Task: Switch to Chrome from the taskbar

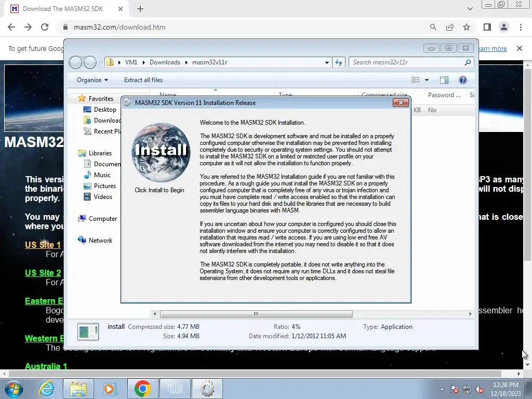Action: (x=142, y=389)
